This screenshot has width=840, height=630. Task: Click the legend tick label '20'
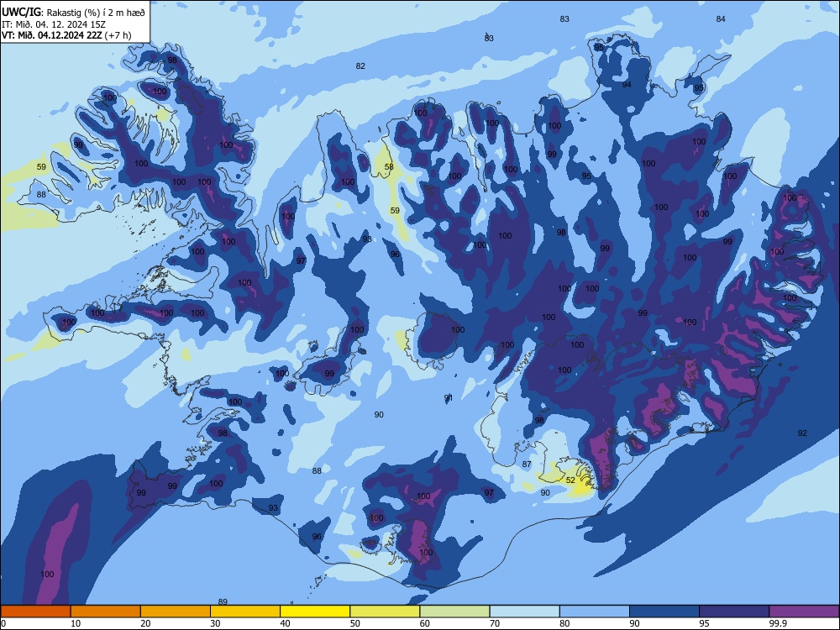click(145, 623)
